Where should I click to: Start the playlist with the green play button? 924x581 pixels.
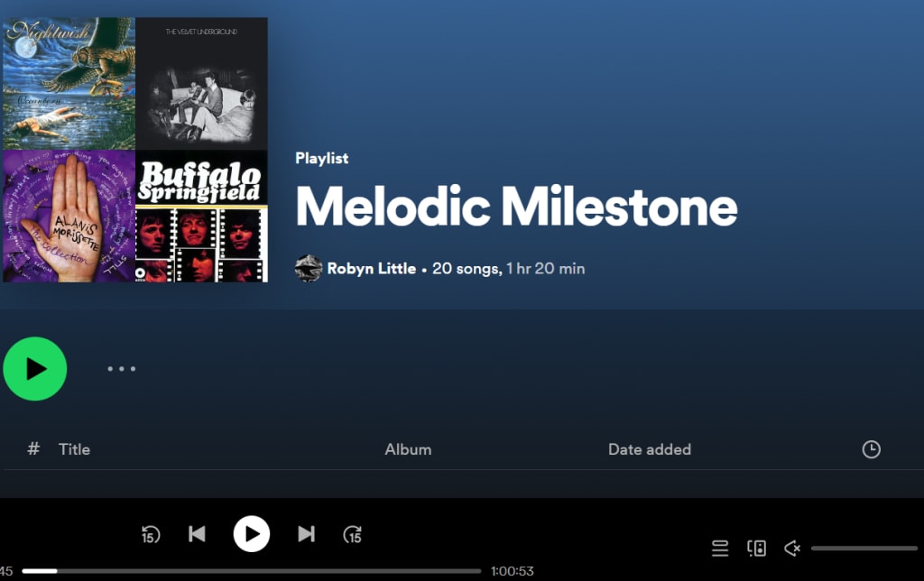(x=35, y=369)
